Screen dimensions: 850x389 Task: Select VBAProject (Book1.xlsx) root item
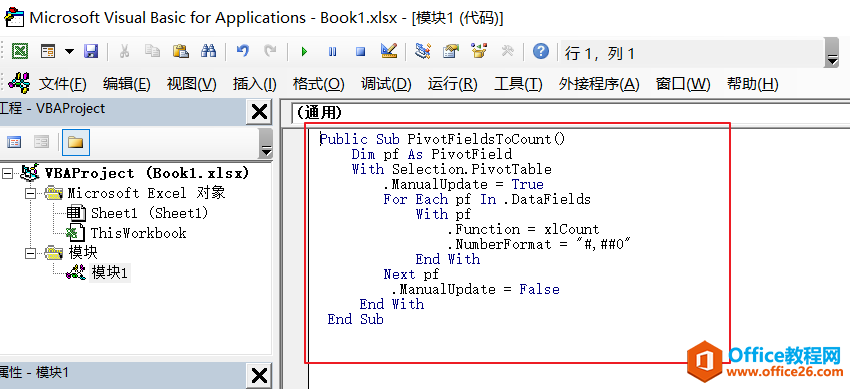[x=147, y=173]
